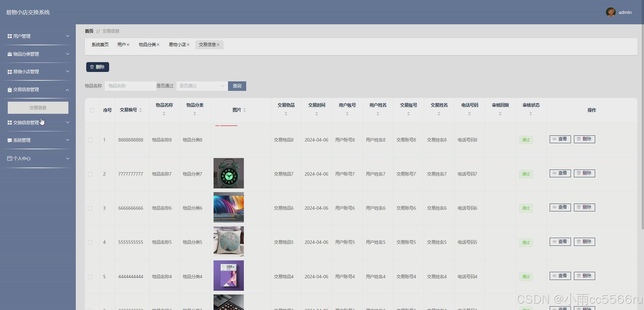644x310 pixels.
Task: Click the 系统管理 sidebar icon
Action: pos(10,140)
